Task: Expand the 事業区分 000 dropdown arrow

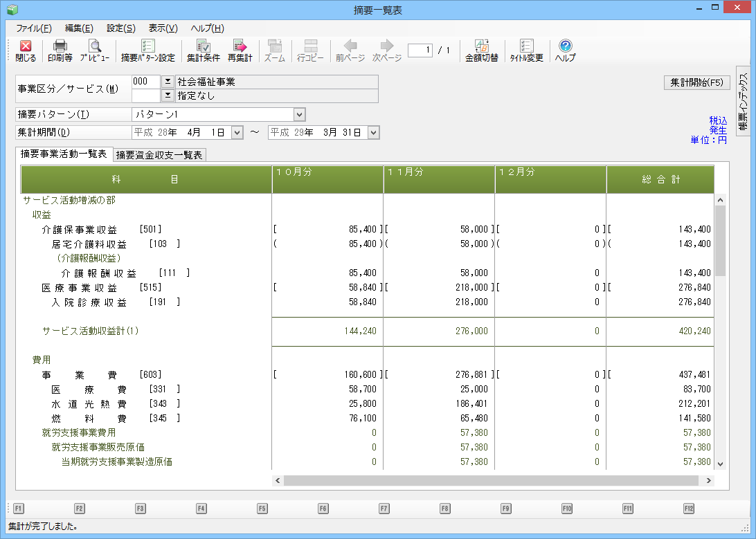Action: (167, 82)
